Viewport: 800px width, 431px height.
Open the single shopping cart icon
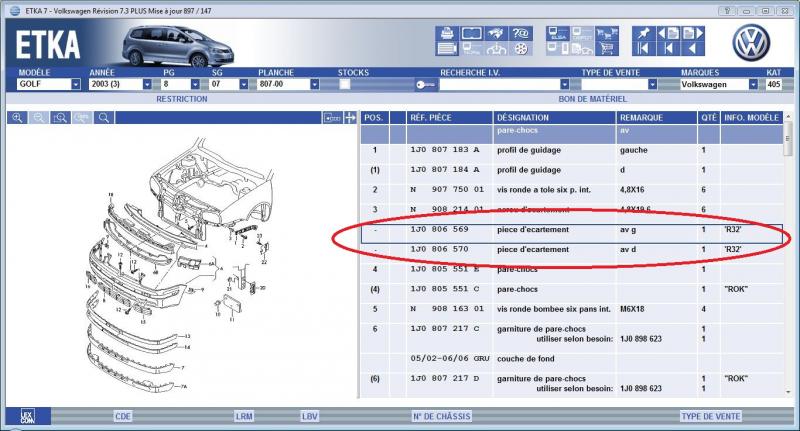[x=607, y=48]
